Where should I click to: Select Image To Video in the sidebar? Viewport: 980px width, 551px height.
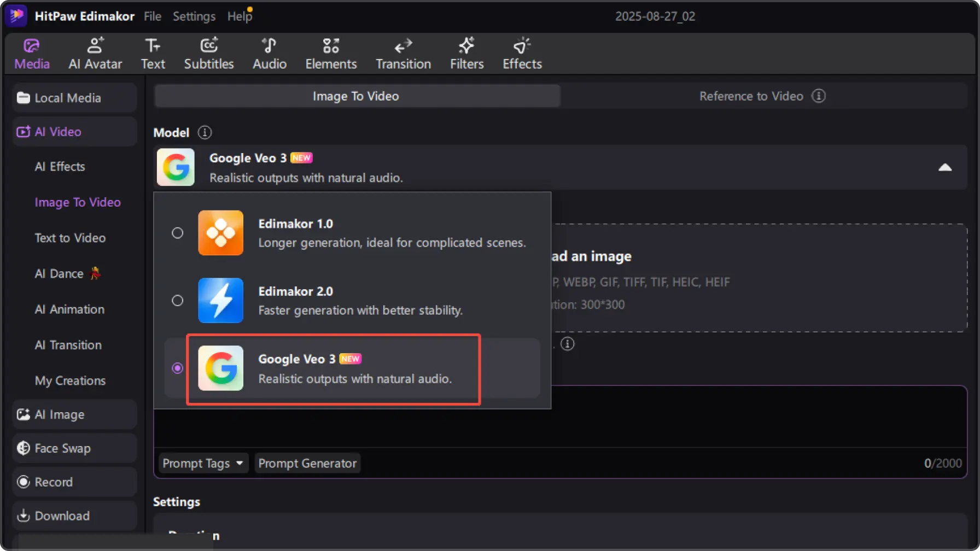[x=78, y=202]
